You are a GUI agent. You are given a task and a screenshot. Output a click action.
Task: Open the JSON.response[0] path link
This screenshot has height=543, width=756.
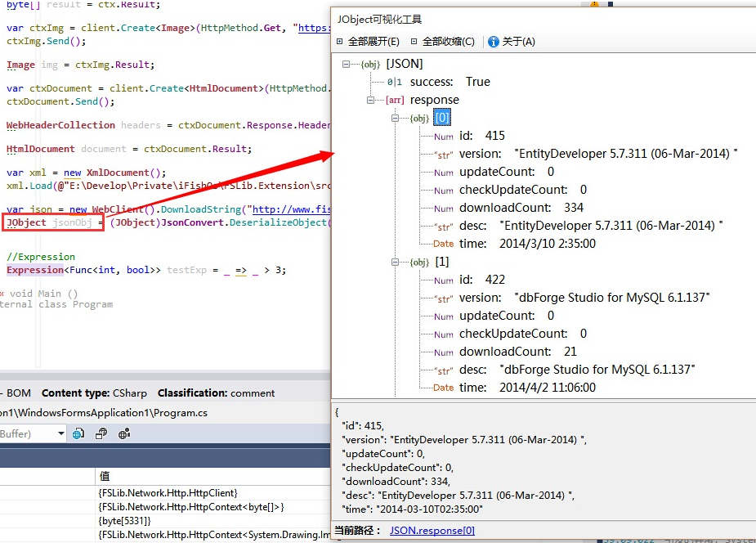click(x=432, y=531)
